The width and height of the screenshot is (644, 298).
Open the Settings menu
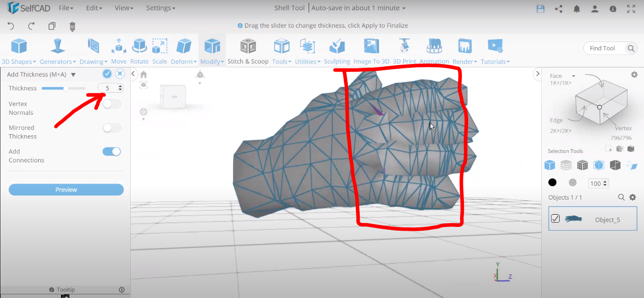[160, 8]
